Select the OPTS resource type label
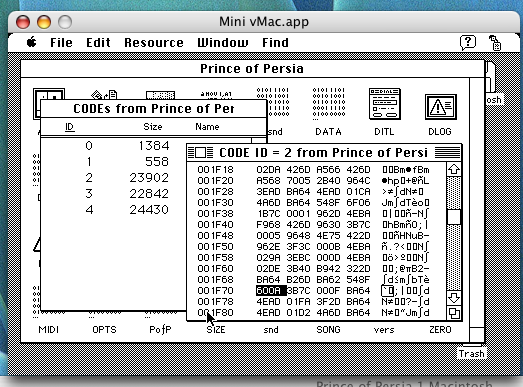The image size is (523, 387). coord(104,330)
